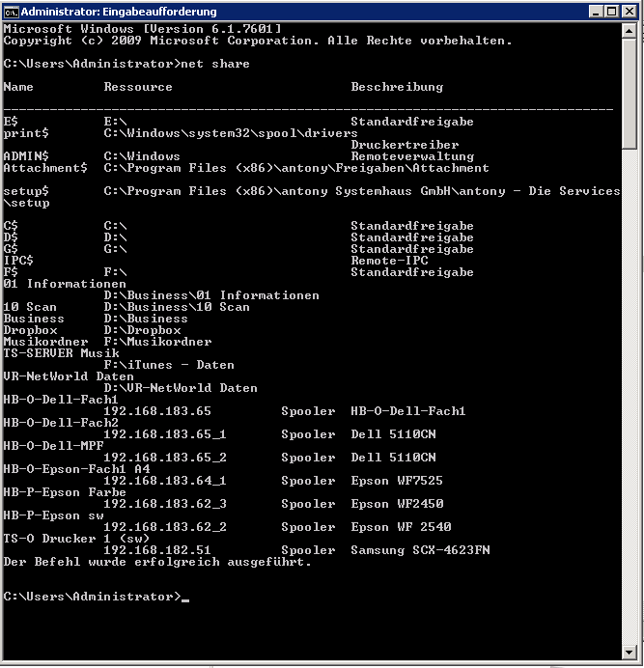Click the vertical scrollbar thumb
Screen dimensions: 644x668
630,94
